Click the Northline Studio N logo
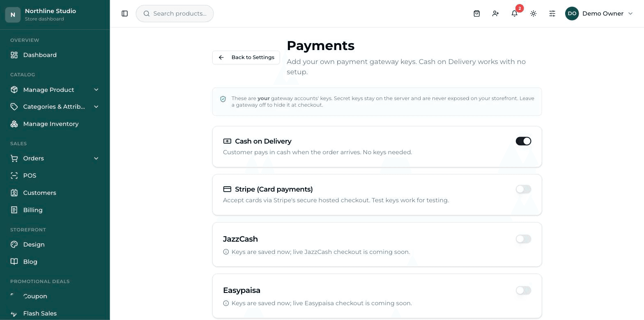644x320 pixels. (x=13, y=14)
